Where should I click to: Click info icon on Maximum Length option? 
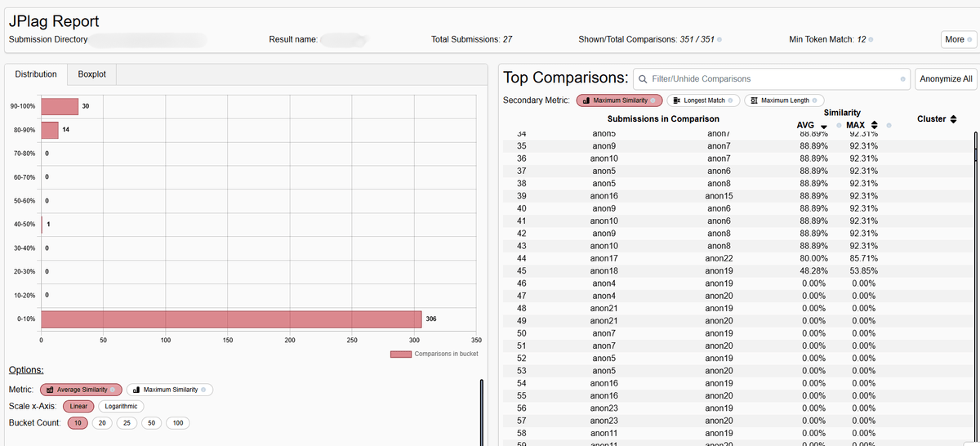(815, 100)
